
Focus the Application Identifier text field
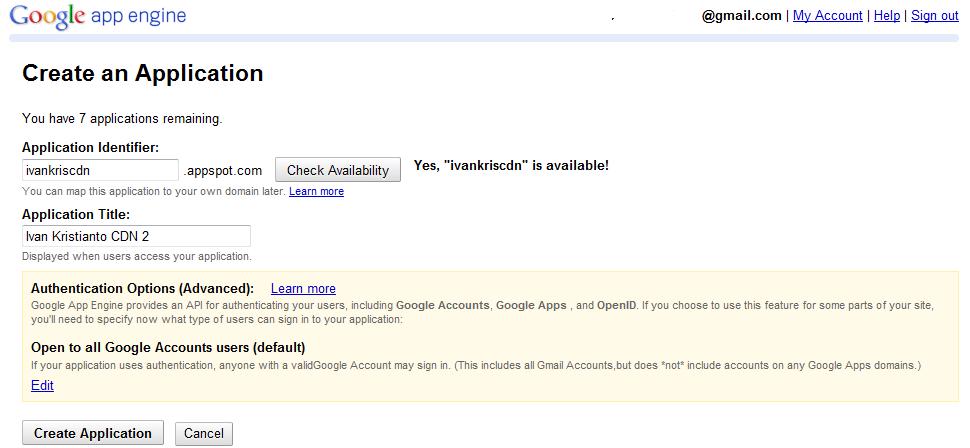pyautogui.click(x=100, y=170)
